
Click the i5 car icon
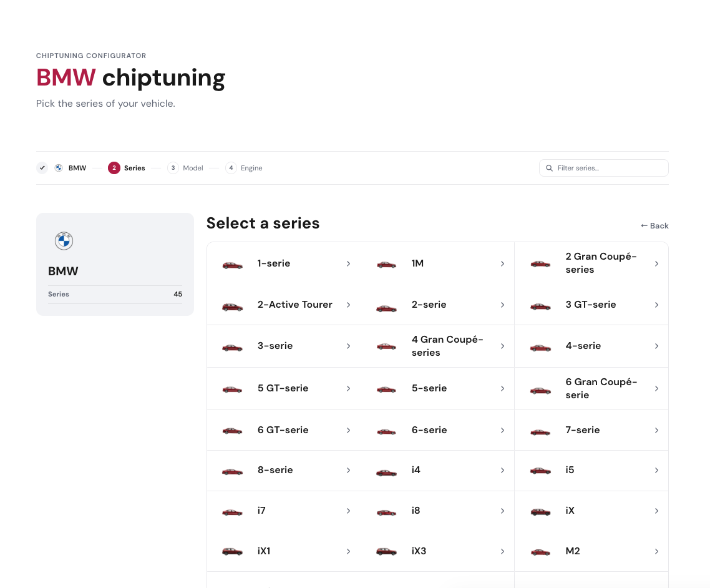540,471
